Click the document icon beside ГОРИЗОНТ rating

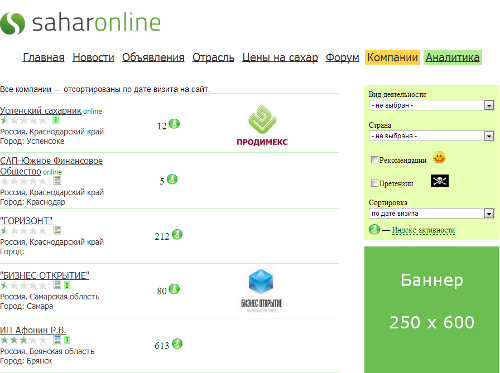click(57, 230)
